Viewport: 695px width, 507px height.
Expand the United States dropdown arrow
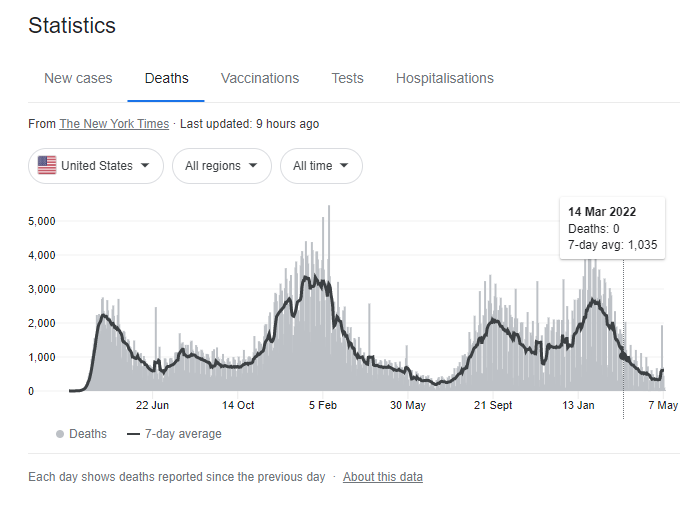pyautogui.click(x=145, y=165)
